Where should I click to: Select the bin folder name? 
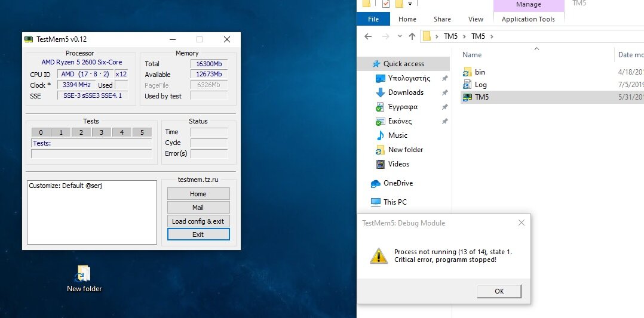(480, 72)
